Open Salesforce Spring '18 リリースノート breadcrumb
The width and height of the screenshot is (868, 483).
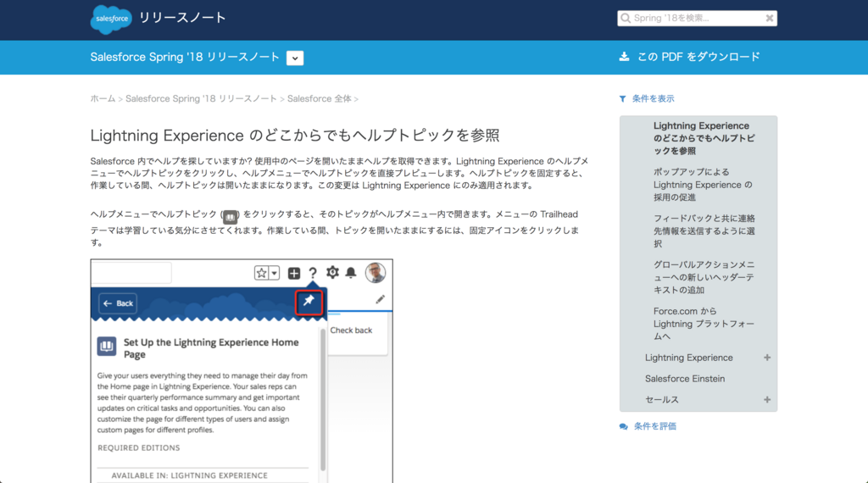point(201,98)
